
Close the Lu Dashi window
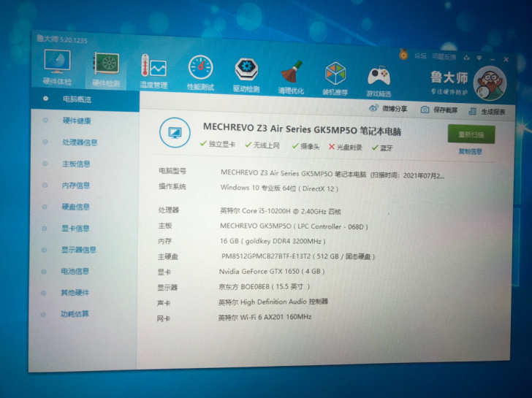(x=506, y=60)
